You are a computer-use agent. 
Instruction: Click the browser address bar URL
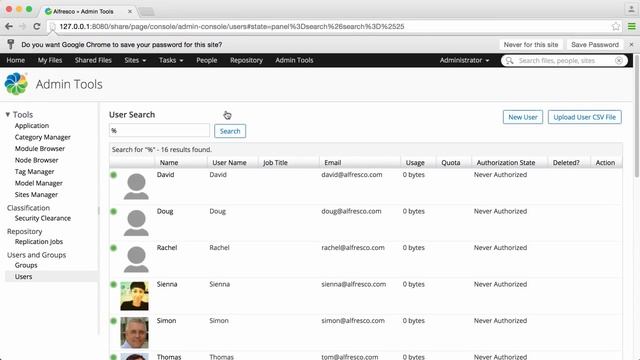pyautogui.click(x=232, y=27)
